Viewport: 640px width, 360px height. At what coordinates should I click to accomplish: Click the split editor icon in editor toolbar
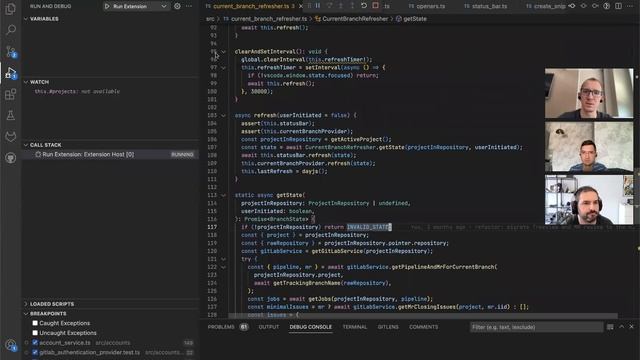pos(619,6)
